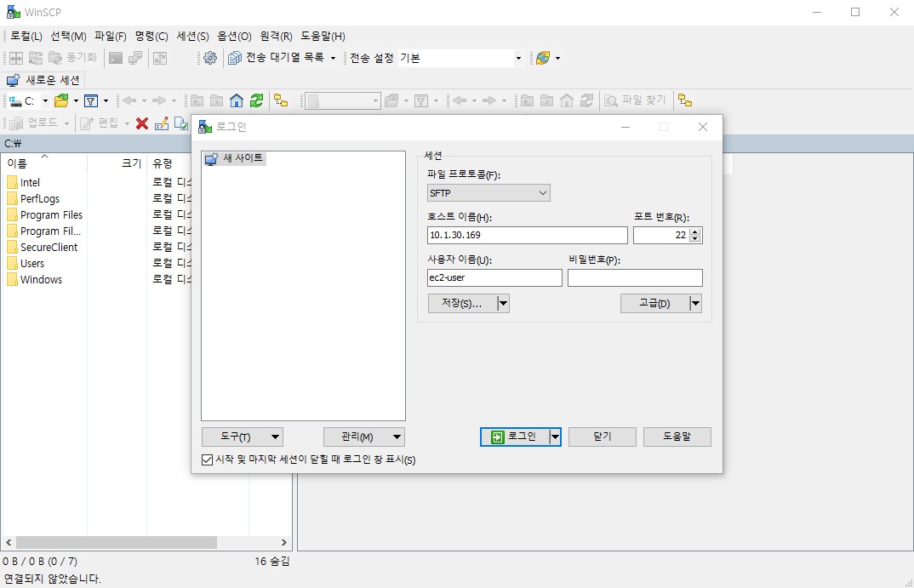
Task: Click the remote panel refresh icon
Action: click(586, 100)
